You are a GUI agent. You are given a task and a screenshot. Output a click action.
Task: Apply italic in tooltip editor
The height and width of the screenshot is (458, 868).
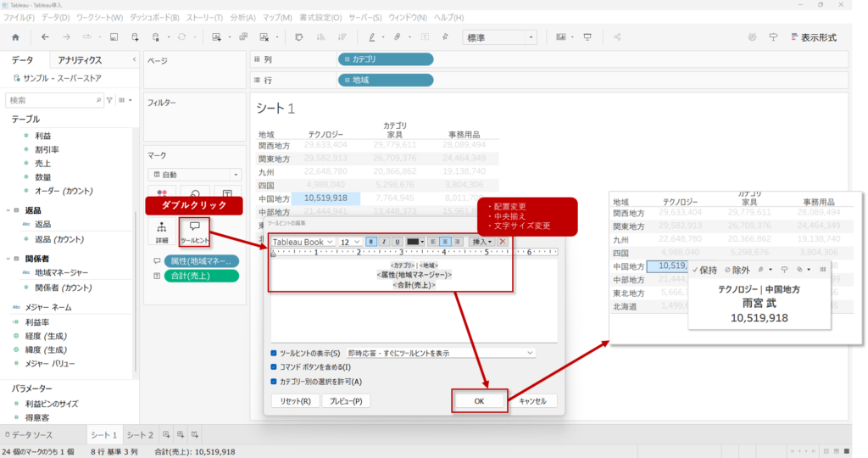(384, 242)
